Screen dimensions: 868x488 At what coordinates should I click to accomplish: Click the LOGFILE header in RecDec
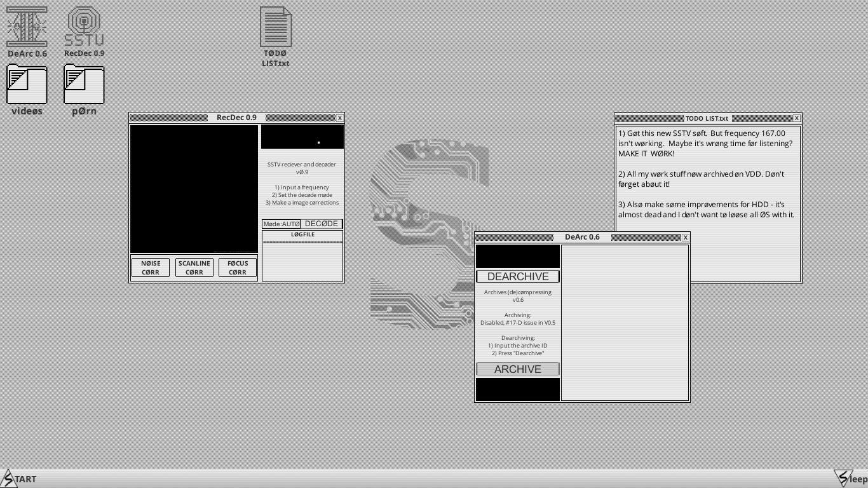[x=302, y=234]
